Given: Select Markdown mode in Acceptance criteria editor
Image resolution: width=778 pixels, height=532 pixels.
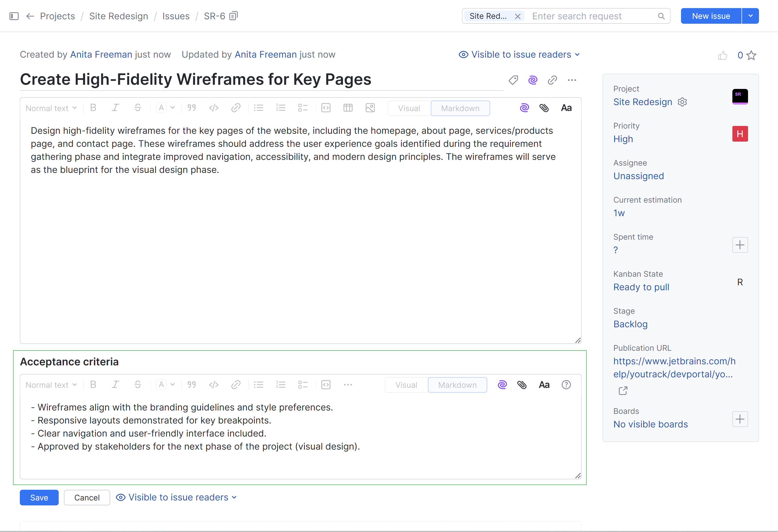Looking at the screenshot, I should 457,385.
